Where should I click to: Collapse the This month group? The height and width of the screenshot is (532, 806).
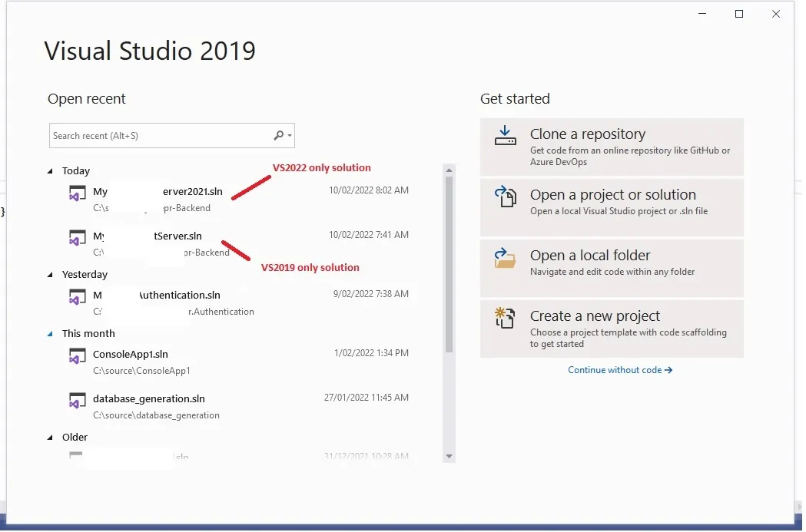tap(50, 334)
